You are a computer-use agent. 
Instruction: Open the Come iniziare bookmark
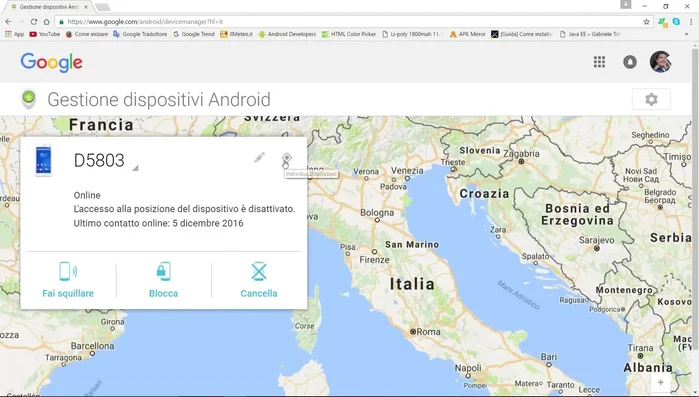pos(87,34)
